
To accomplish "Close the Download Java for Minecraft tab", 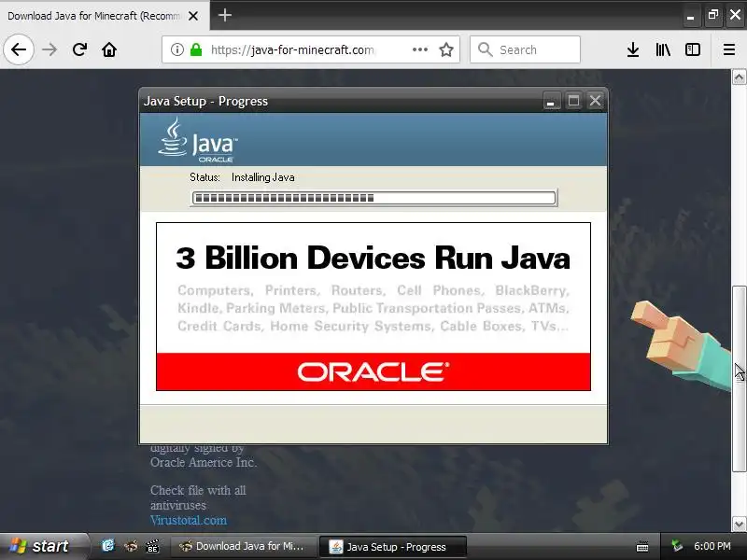I will pos(193,16).
